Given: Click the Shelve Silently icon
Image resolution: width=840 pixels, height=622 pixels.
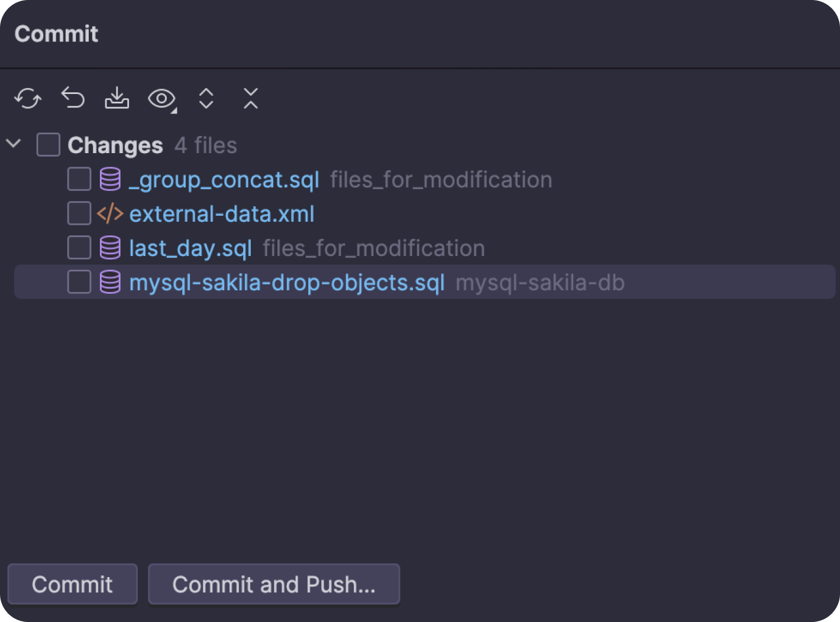Looking at the screenshot, I should [117, 98].
